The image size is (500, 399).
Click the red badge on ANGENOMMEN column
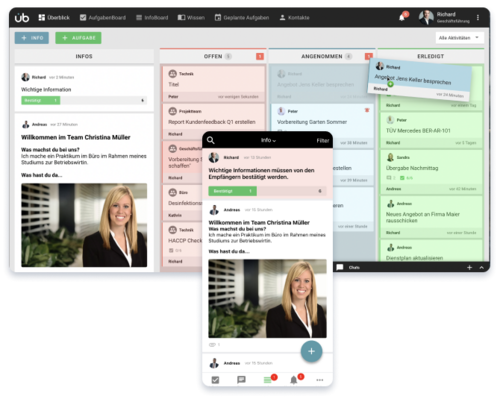coord(368,56)
